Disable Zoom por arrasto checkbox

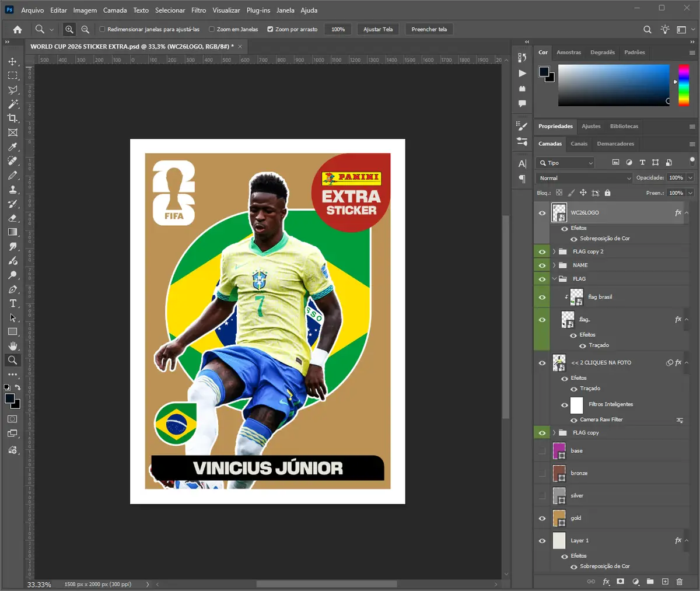tap(270, 29)
